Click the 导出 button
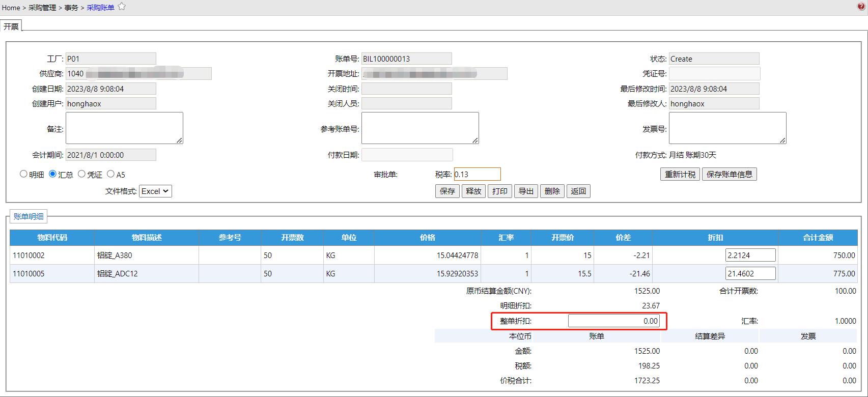The image size is (868, 397). (x=526, y=191)
